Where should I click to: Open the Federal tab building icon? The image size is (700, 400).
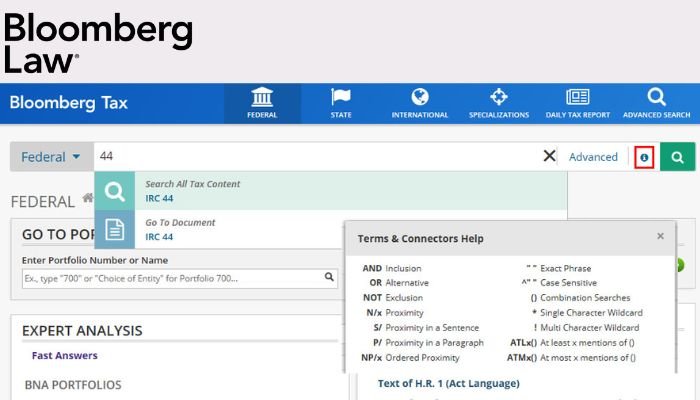(262, 97)
